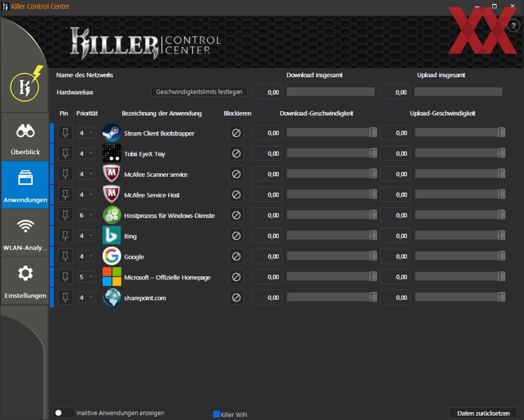Click the Killer Control Center title bar icon
Viewport: 524px width, 420px height.
click(x=5, y=6)
